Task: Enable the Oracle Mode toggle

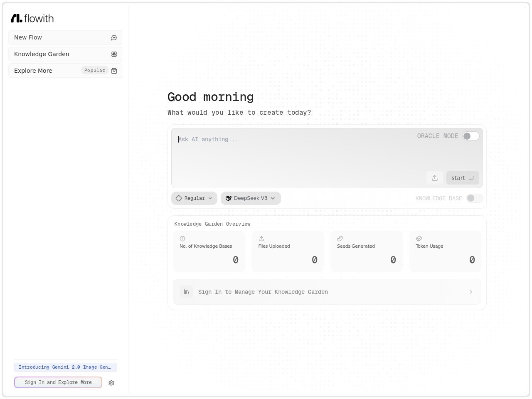Action: point(470,136)
